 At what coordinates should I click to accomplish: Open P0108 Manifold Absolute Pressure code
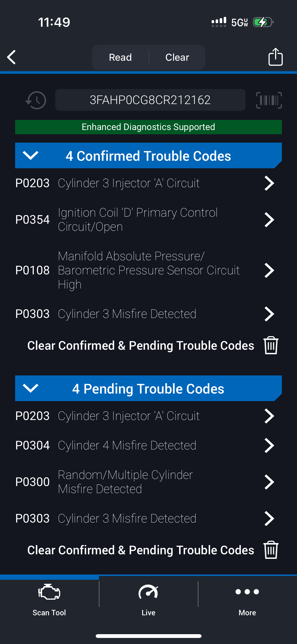pyautogui.click(x=148, y=270)
